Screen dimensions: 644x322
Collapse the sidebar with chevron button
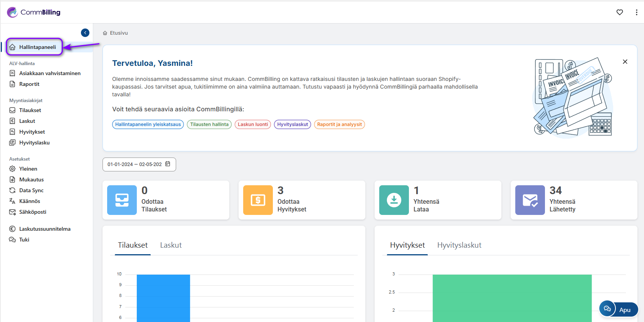(85, 33)
